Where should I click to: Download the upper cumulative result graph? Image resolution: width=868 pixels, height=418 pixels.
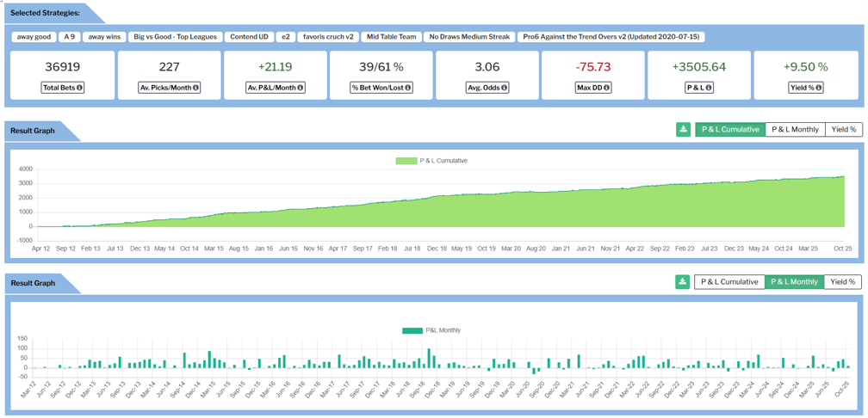pos(683,130)
